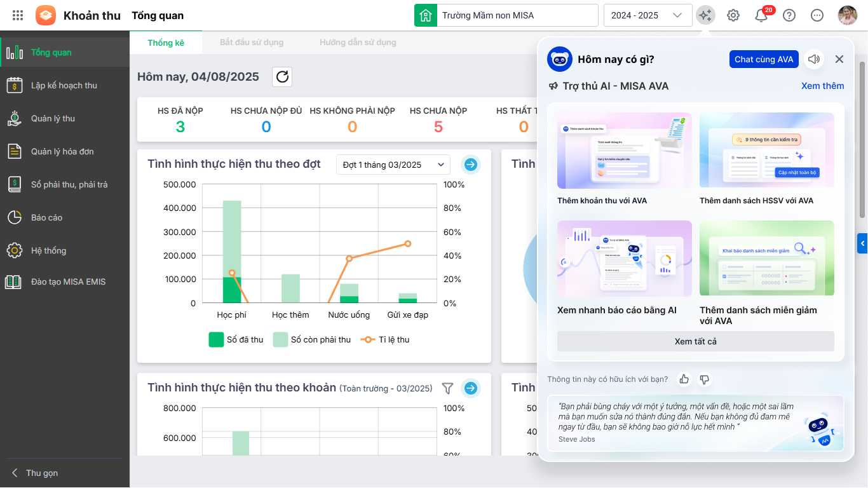
Task: Open the more options ellipsis icon
Action: [817, 15]
